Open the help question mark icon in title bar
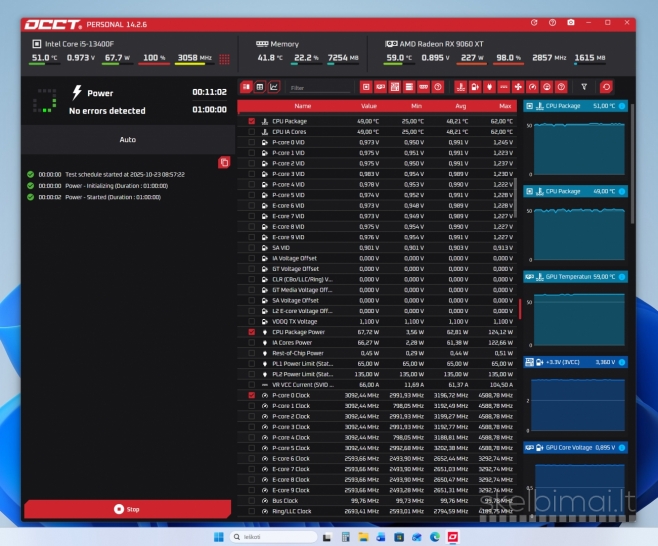This screenshot has height=546, width=658. click(x=552, y=22)
